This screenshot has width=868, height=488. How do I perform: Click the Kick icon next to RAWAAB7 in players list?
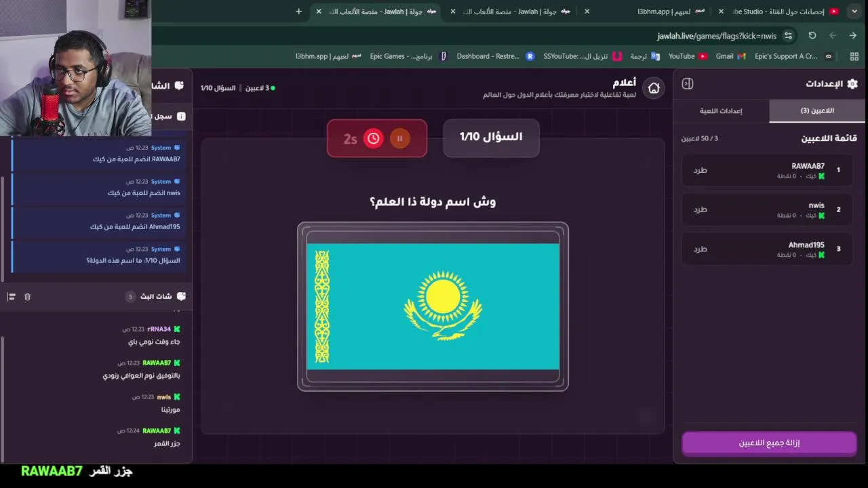point(822,176)
